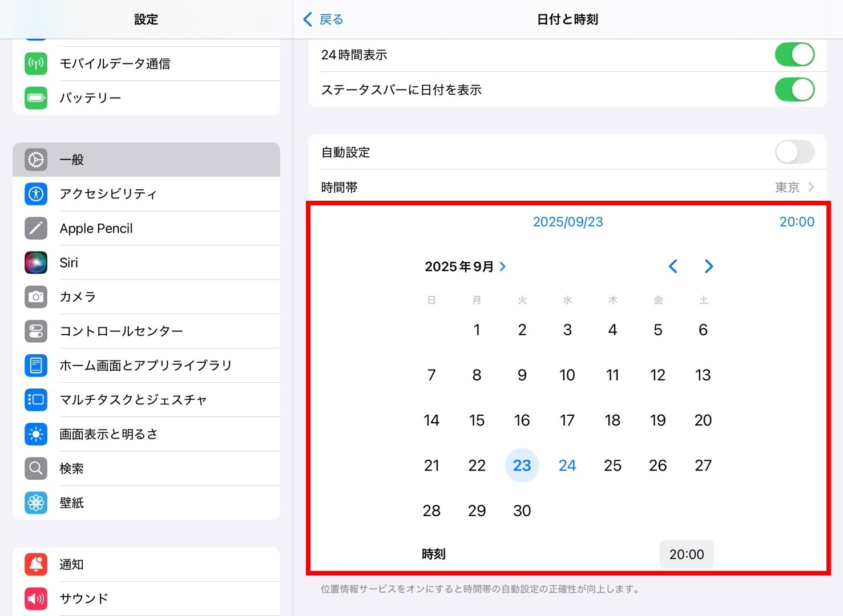The height and width of the screenshot is (616, 843).
Task: Open Control Center (コントロールセンター) icon
Action: (36, 331)
